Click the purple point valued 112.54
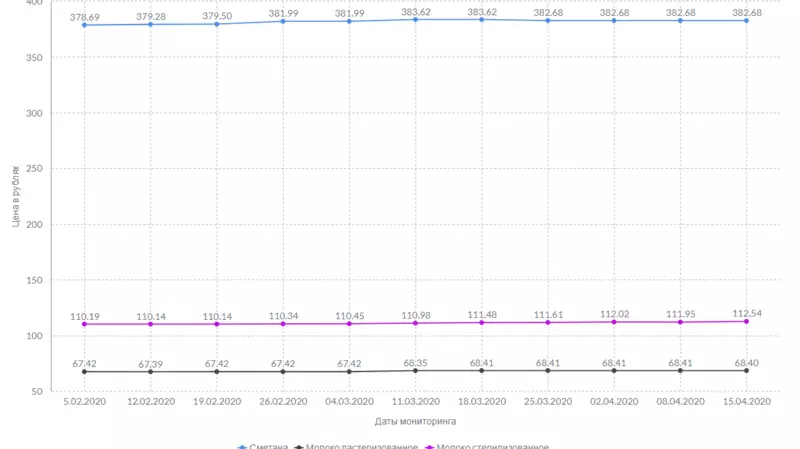The width and height of the screenshot is (800, 449). pyautogui.click(x=746, y=321)
